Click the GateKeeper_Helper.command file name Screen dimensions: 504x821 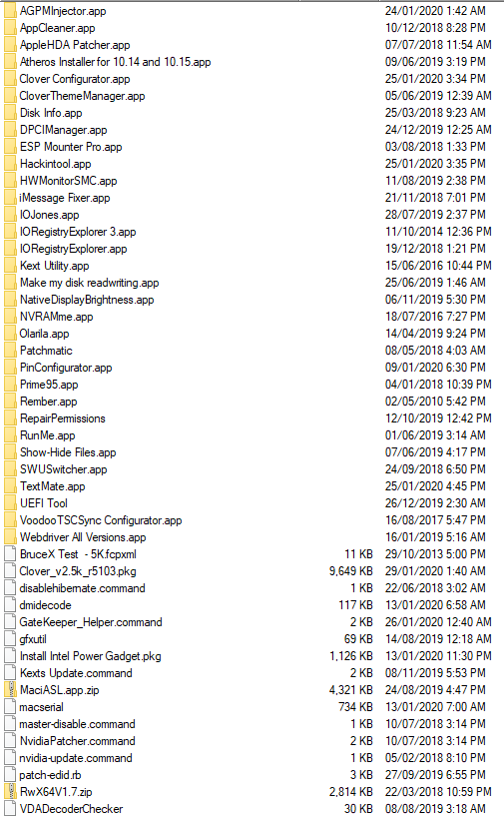[91, 622]
